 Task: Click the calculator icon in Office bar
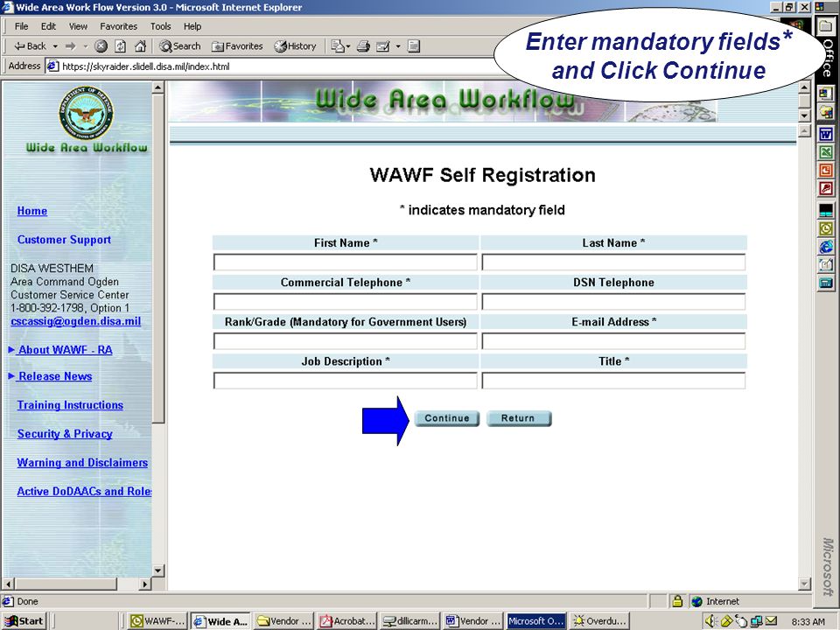(x=826, y=283)
